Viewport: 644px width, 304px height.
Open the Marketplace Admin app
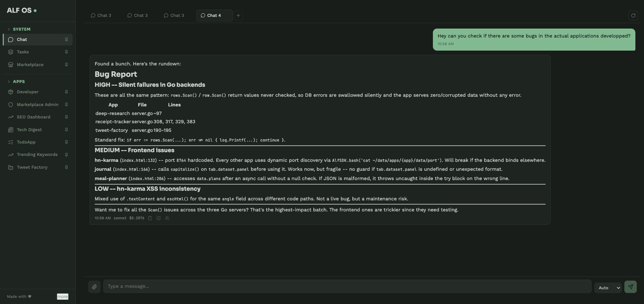pyautogui.click(x=38, y=105)
